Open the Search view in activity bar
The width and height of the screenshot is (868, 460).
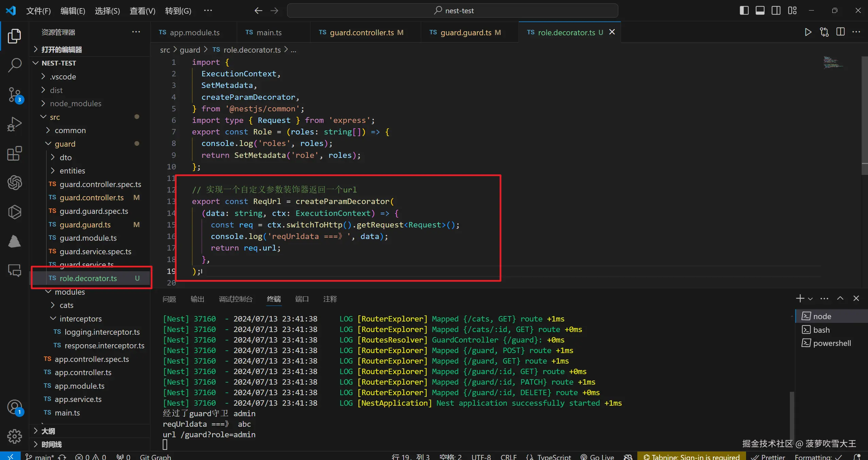(15, 65)
